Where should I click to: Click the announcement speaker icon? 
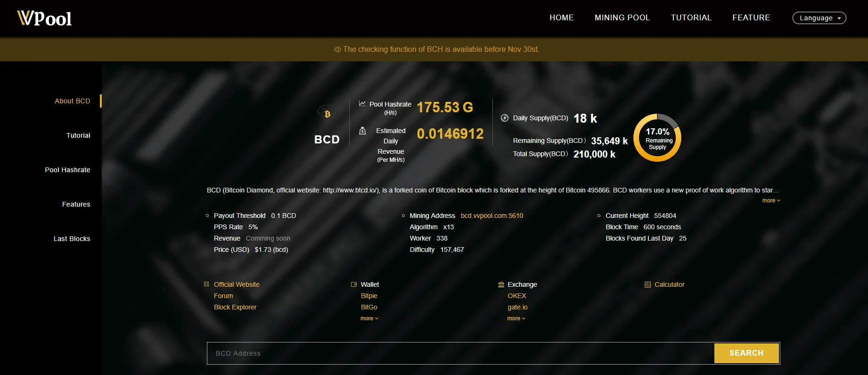tap(337, 50)
